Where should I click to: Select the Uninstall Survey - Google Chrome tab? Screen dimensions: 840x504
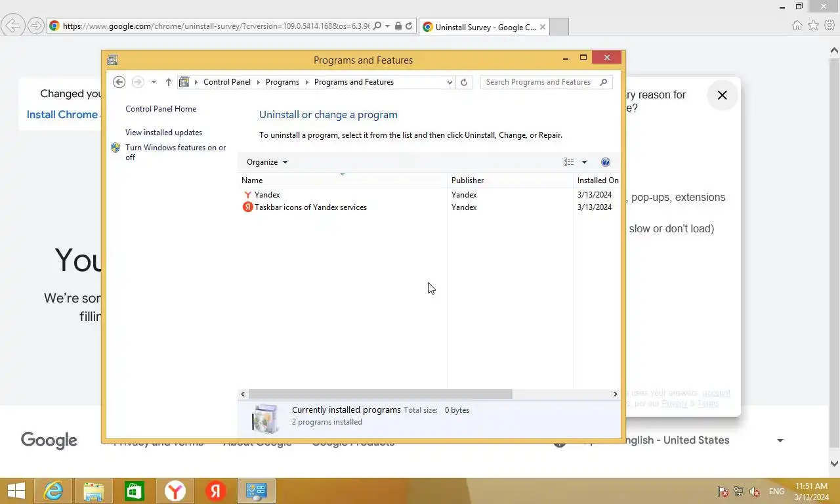tap(484, 27)
